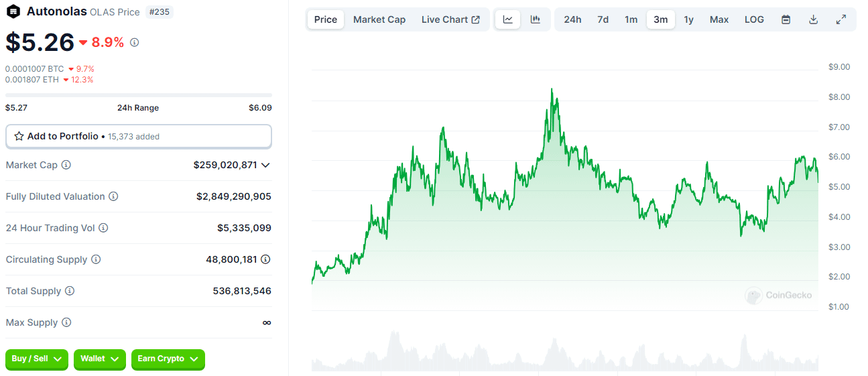Set chart range to 7d

[603, 19]
